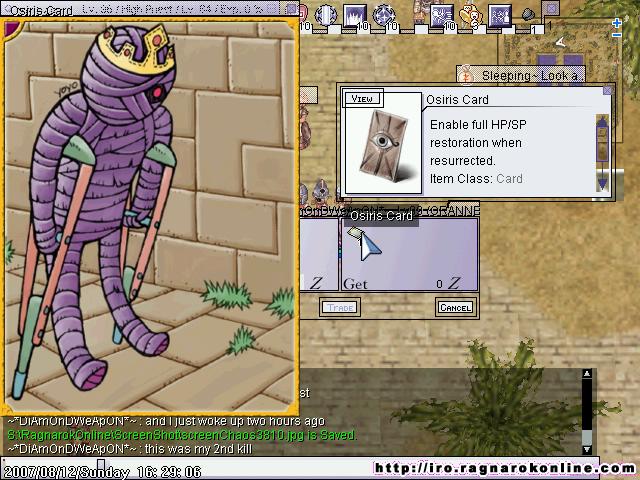
Task: Select the figure-with-arrows skill icon in the hotkey bar
Action: (500, 16)
